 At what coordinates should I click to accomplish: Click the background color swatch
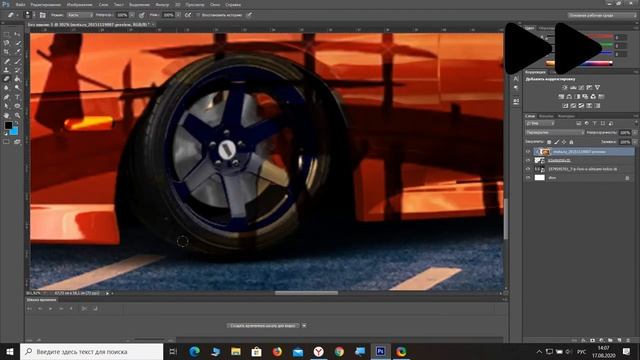[x=15, y=132]
